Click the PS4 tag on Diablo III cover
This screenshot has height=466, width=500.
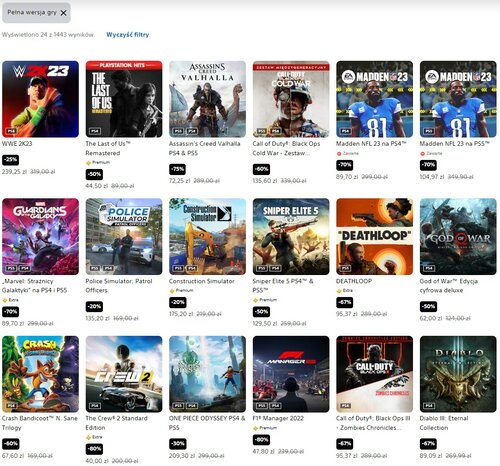click(x=429, y=406)
